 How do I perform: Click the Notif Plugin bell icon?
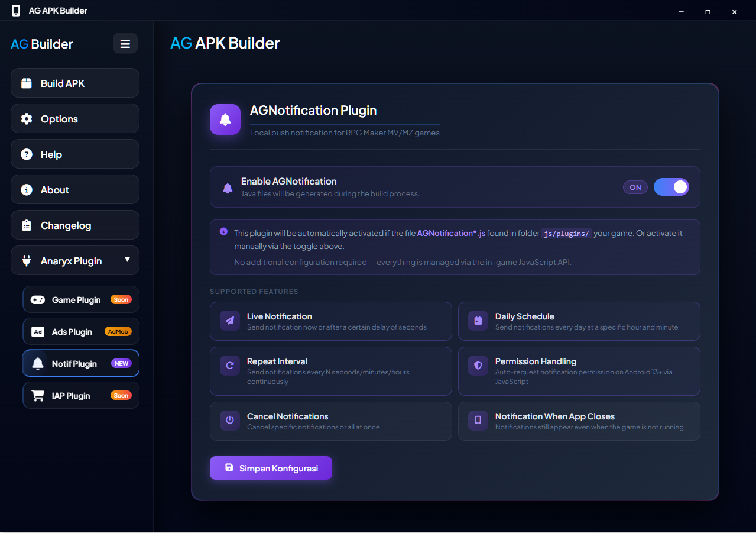coord(38,364)
